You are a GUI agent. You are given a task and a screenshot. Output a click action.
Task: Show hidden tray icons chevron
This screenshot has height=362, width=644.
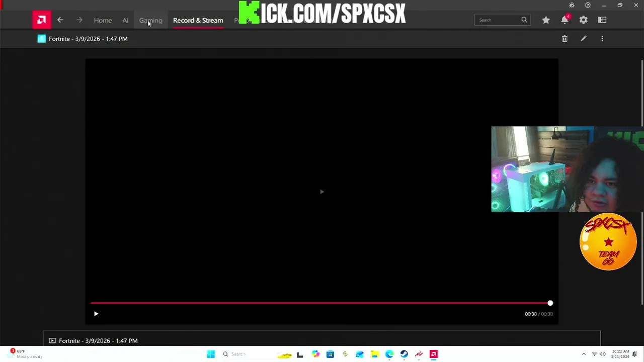584,354
